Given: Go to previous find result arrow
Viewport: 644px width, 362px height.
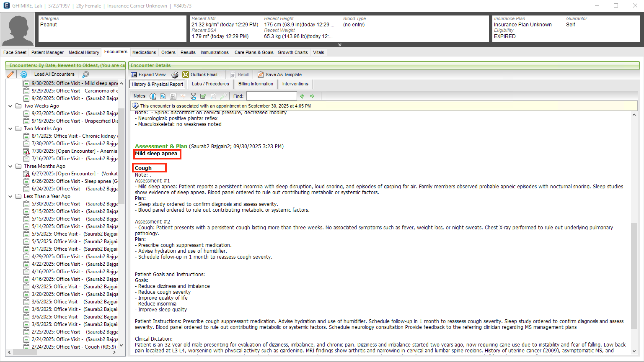Looking at the screenshot, I should 302,96.
